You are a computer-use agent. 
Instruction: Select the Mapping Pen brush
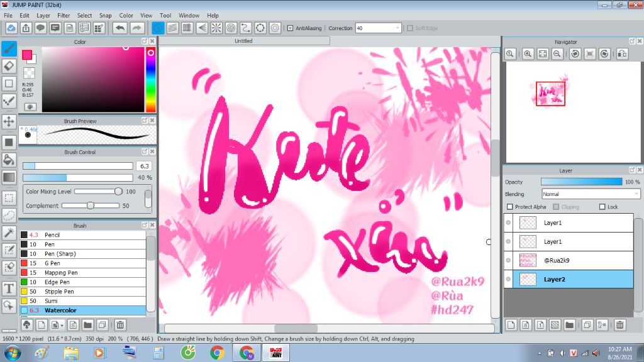83,273
